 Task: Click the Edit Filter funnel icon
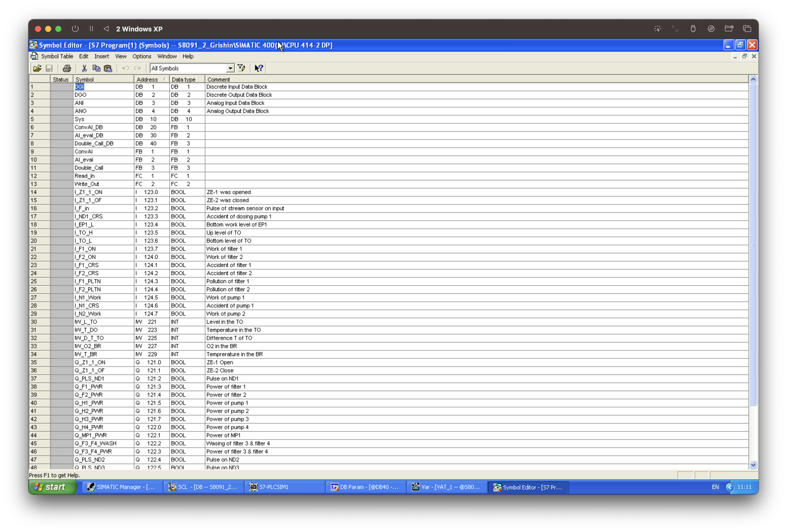click(241, 68)
